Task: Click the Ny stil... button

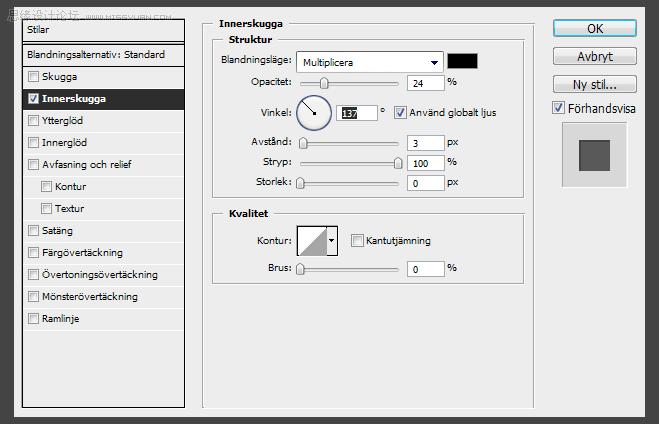Action: click(595, 84)
